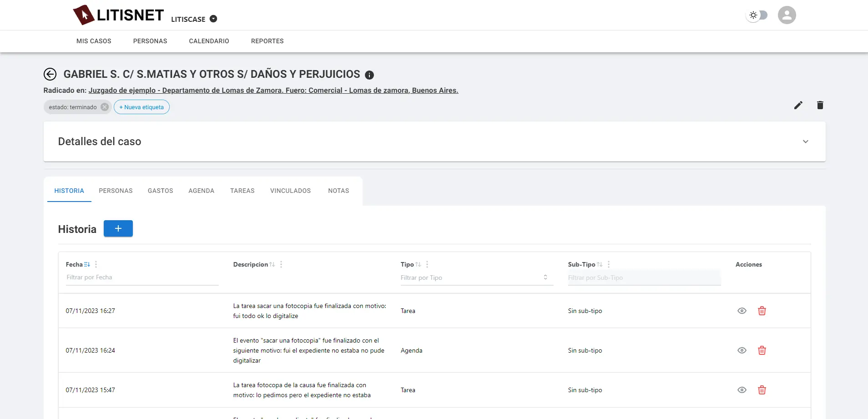Click the back arrow beside case title
Image resolution: width=868 pixels, height=419 pixels.
coord(50,74)
